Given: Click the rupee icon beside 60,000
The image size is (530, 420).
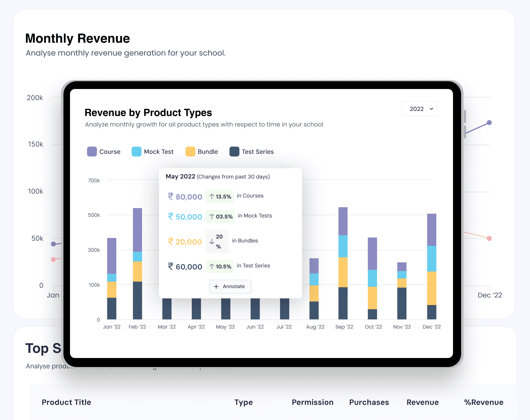Looking at the screenshot, I should click(x=170, y=266).
